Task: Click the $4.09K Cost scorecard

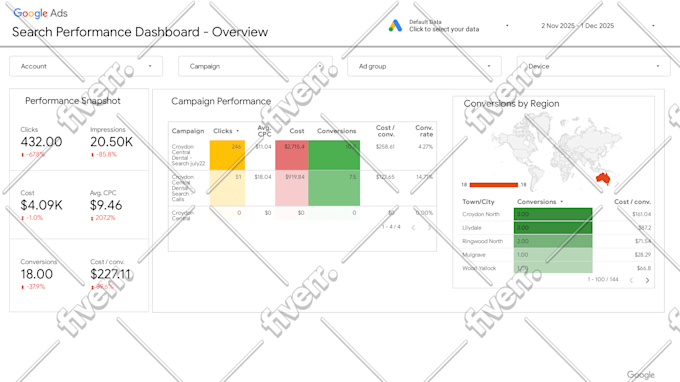Action: coord(41,205)
